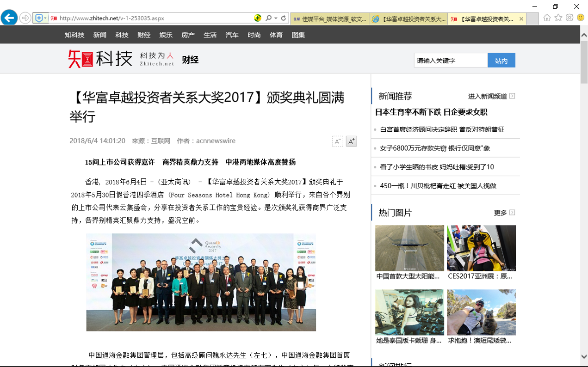Click the yellow smiley feedback icon
Viewport: 588px width, 367px height.
[x=580, y=18]
